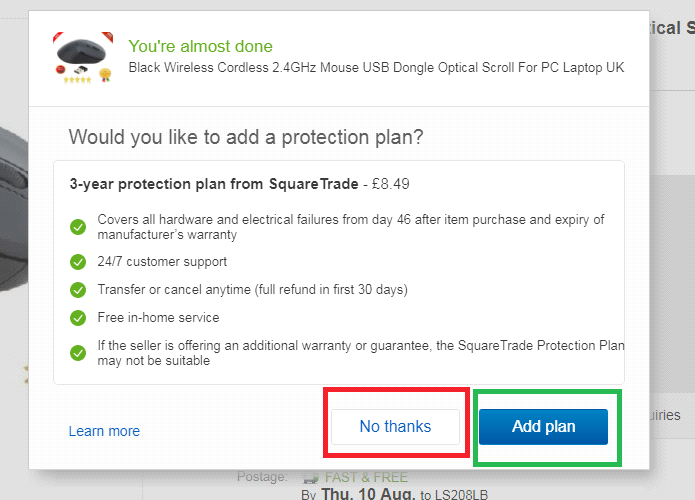
Task: Click the Transfer or cancel anytime text
Action: (x=252, y=290)
